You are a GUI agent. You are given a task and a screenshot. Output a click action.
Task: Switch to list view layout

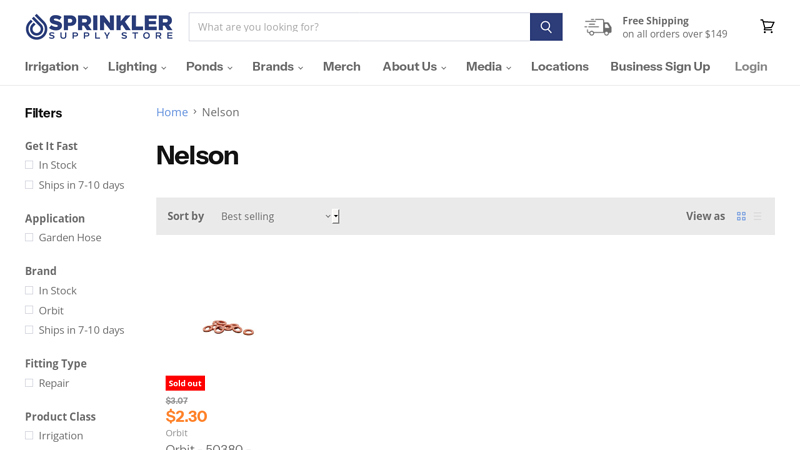coord(757,216)
